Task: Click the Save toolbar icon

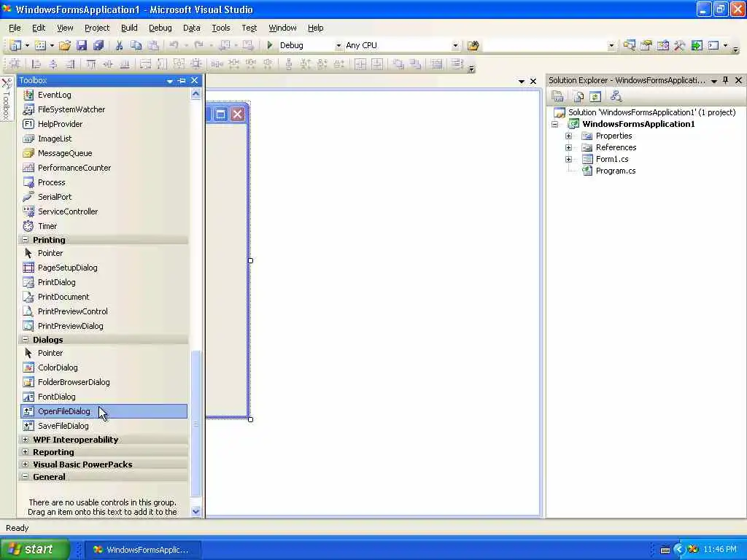Action: (82, 45)
